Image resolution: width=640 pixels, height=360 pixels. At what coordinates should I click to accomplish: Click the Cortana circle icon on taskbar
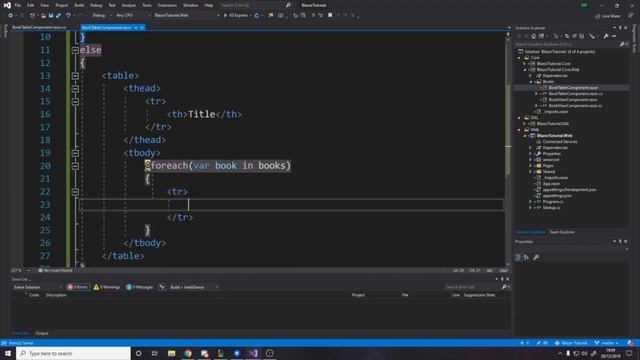coord(138,353)
